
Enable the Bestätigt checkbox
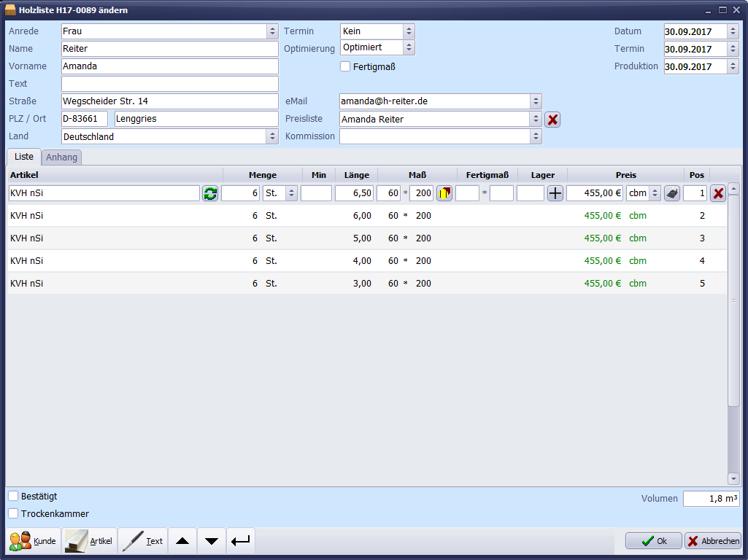tap(13, 496)
